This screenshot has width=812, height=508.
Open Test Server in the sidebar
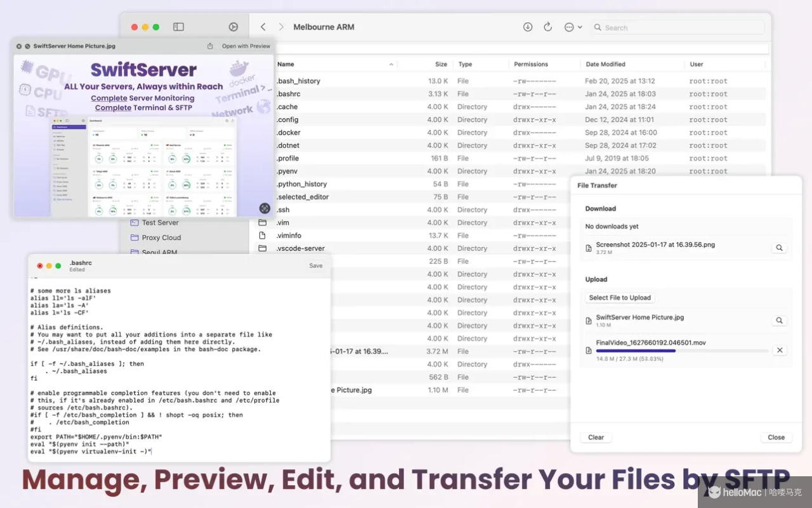point(160,223)
